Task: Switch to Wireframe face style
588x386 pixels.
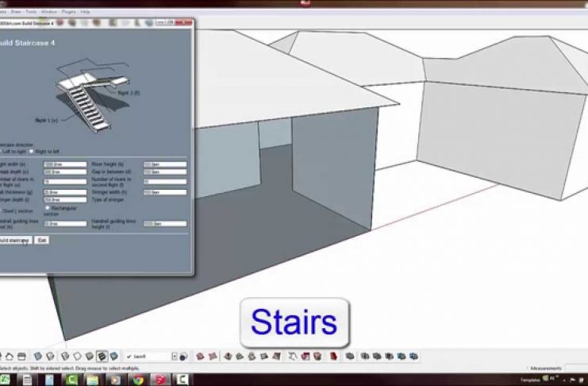Action: click(x=65, y=357)
